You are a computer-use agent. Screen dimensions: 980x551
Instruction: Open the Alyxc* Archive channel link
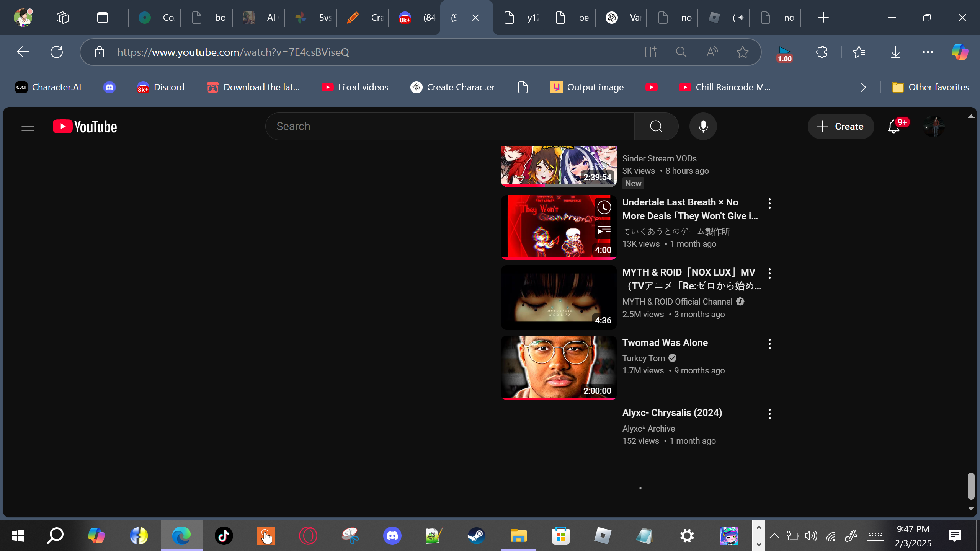[x=648, y=429]
